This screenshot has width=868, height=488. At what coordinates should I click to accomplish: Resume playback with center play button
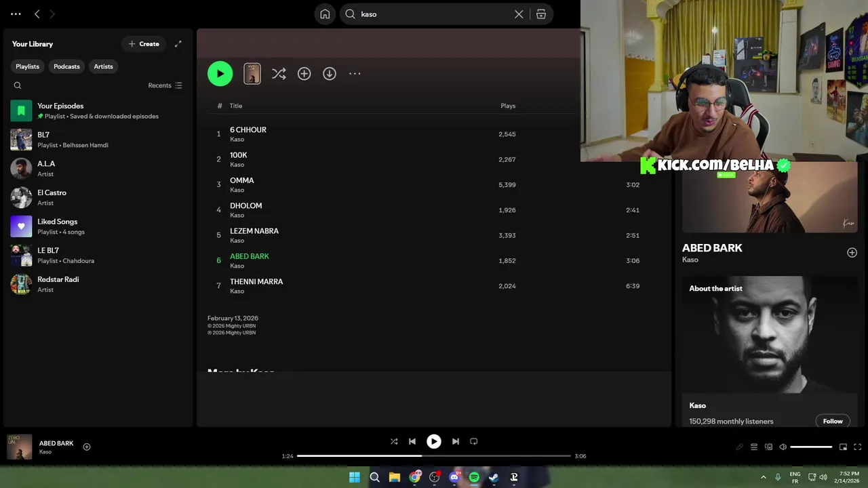pos(434,441)
